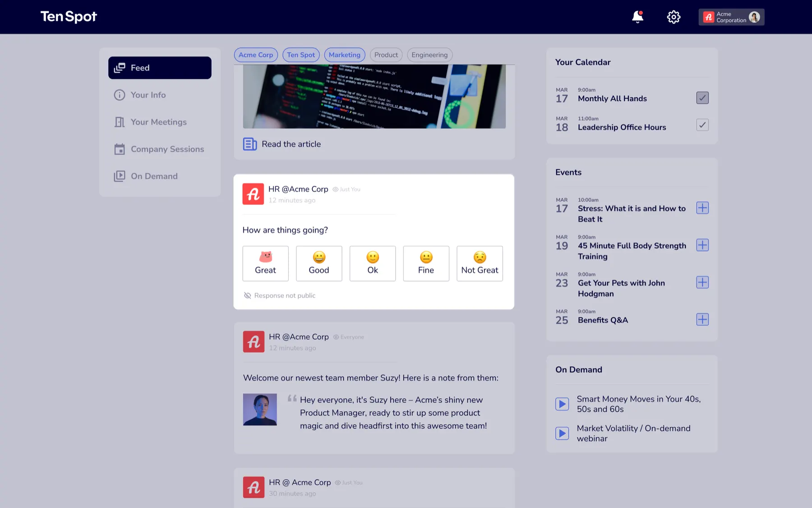This screenshot has width=812, height=508.
Task: Open the Acme Corporation account menu
Action: pos(731,17)
